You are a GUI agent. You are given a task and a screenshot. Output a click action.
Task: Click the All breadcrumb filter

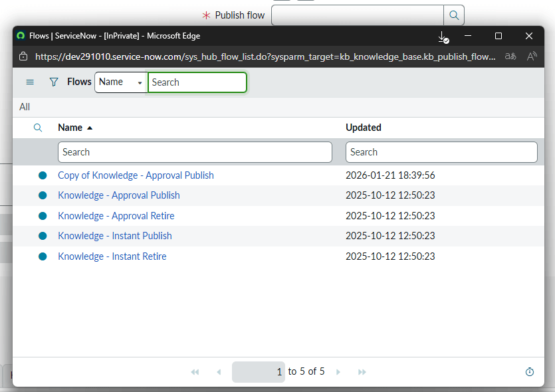click(x=25, y=107)
